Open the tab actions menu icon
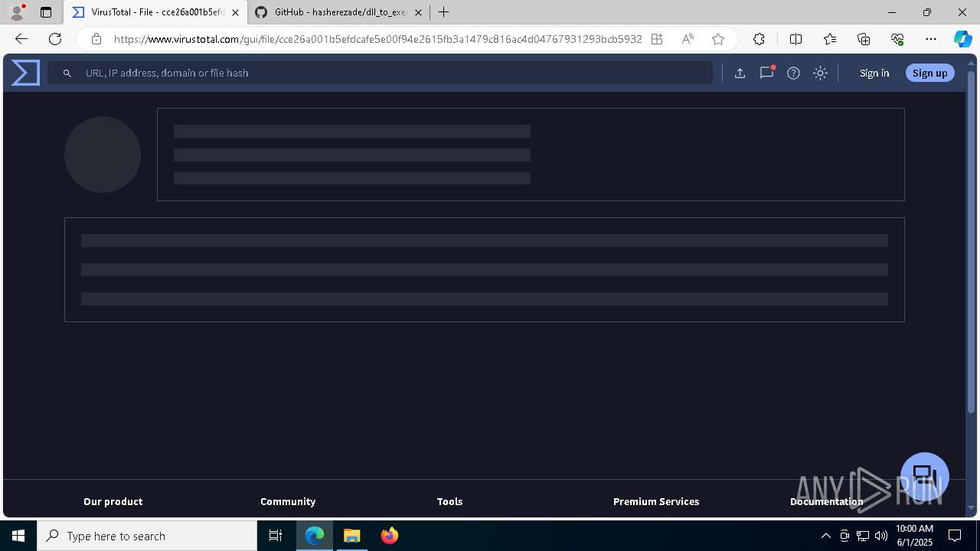980x551 pixels. tap(46, 12)
